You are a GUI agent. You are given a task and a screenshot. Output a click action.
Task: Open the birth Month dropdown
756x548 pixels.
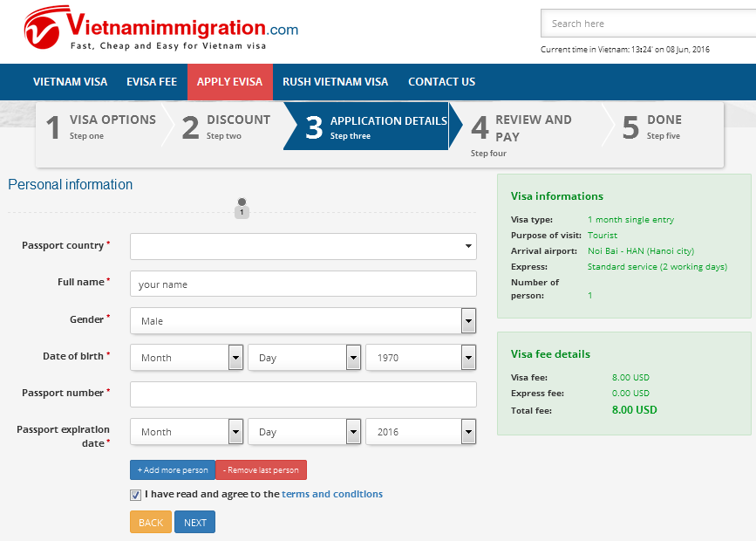point(187,358)
